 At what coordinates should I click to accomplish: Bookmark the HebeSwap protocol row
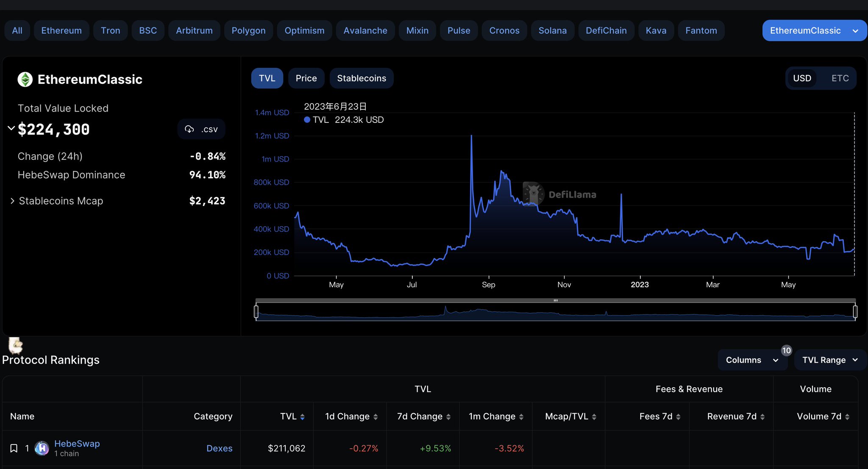pyautogui.click(x=14, y=448)
